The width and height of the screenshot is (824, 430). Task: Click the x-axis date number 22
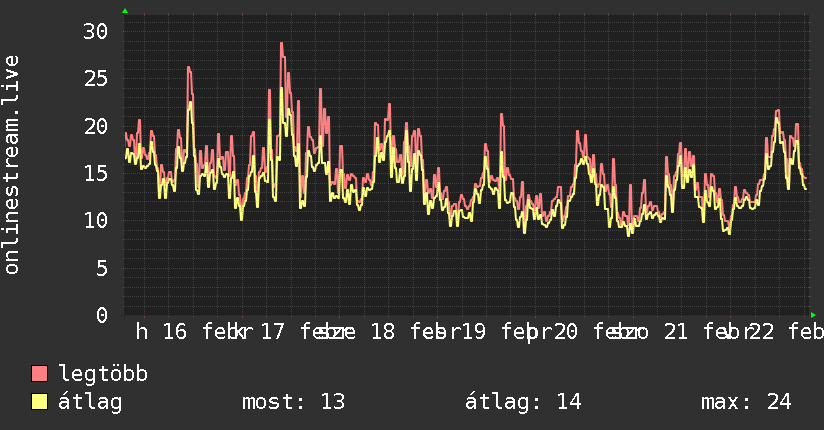[761, 332]
